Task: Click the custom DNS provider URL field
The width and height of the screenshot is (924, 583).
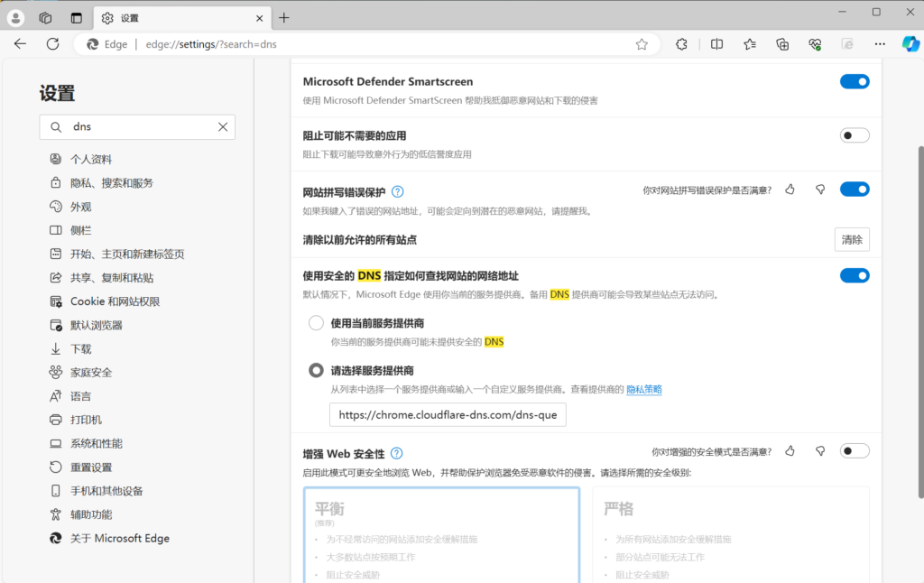Action: click(x=448, y=415)
